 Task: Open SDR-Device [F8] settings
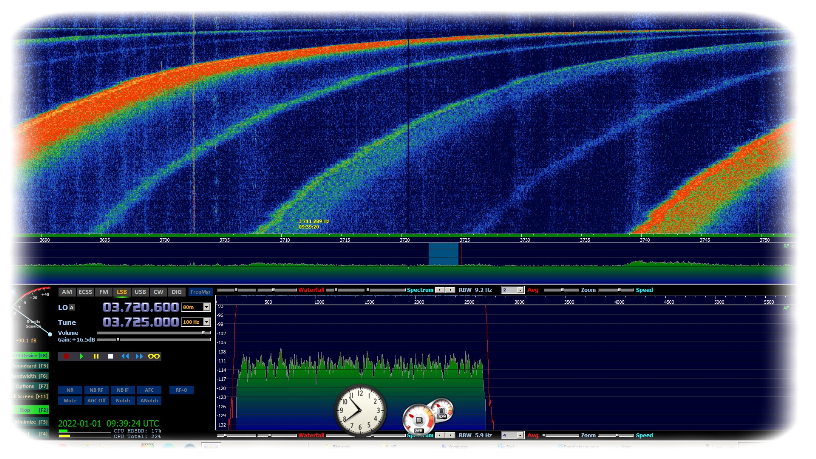(x=30, y=356)
